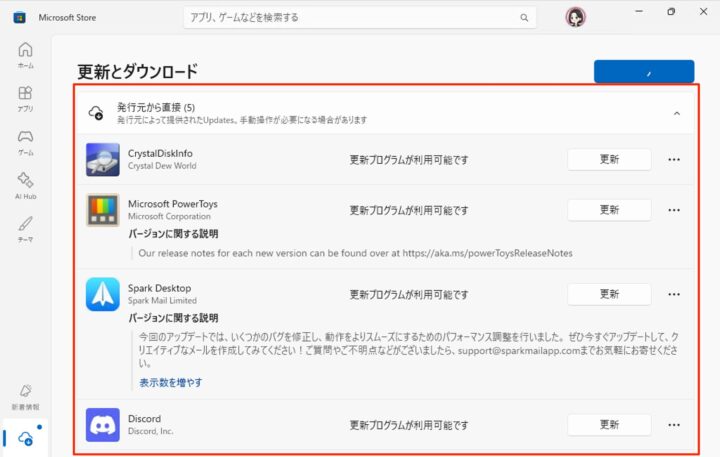Open What's New (新着情報) sidebar icon
The image size is (720, 457).
25,396
